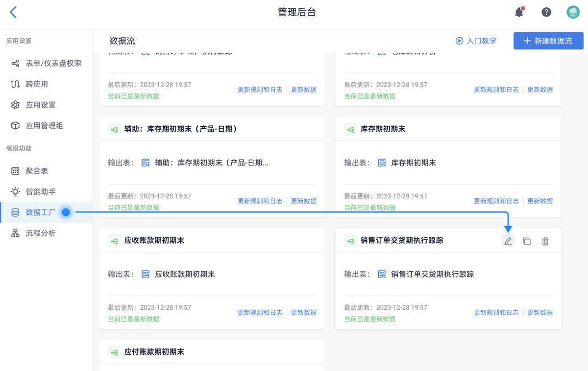The image size is (588, 371).
Task: Open the 入门教学 tutorial link
Action: click(475, 41)
